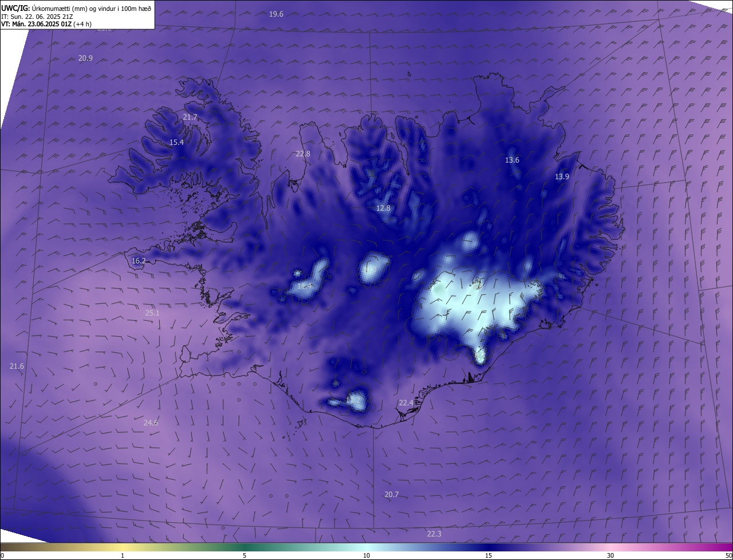Click the color scale tick labeled 5

(245, 555)
